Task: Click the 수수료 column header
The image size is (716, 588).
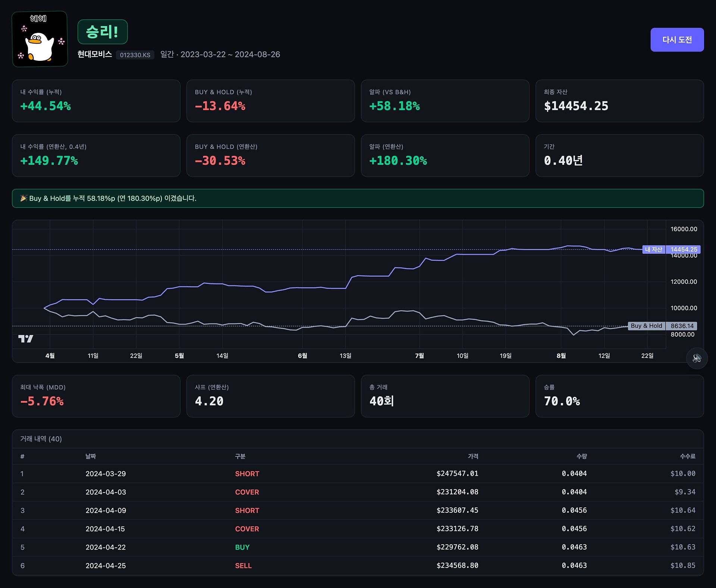Action: point(687,456)
